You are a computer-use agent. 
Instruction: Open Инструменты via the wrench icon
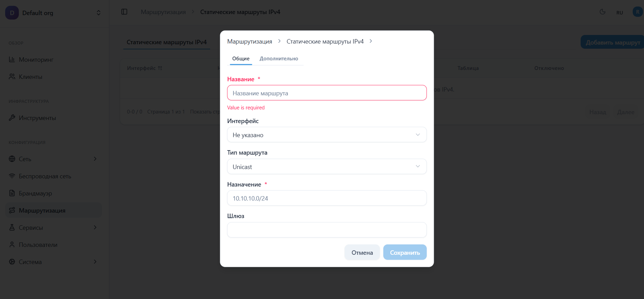tap(37, 118)
